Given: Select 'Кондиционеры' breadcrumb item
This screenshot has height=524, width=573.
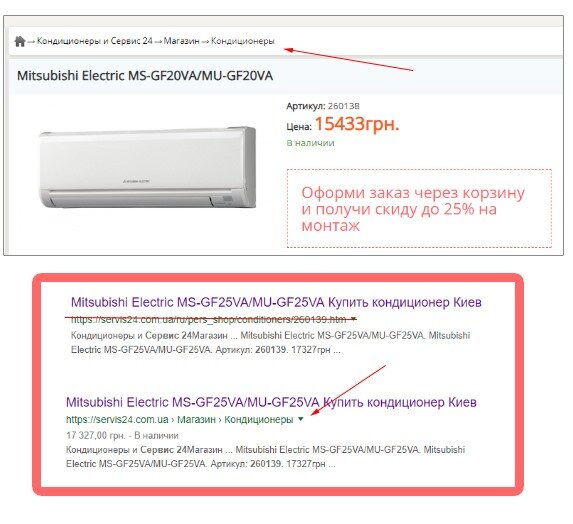Looking at the screenshot, I should tap(243, 41).
